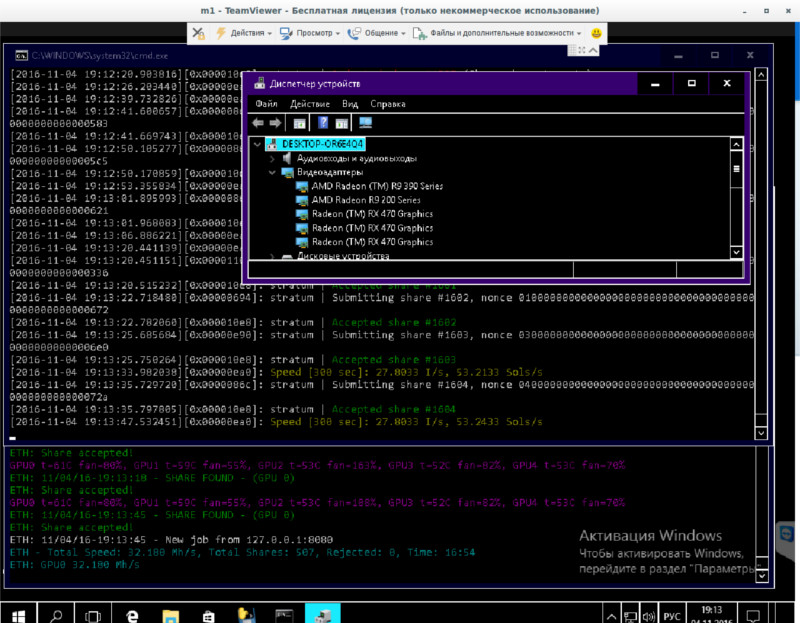Click 'ETH: GPU0 32.180 Mh/s' line
This screenshot has height=623, width=803.
point(74,565)
